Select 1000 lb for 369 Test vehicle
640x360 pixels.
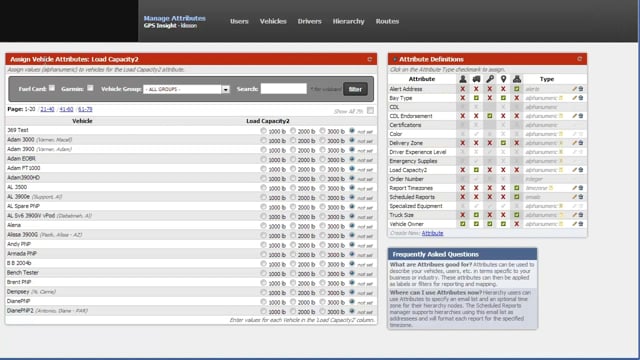tap(264, 131)
